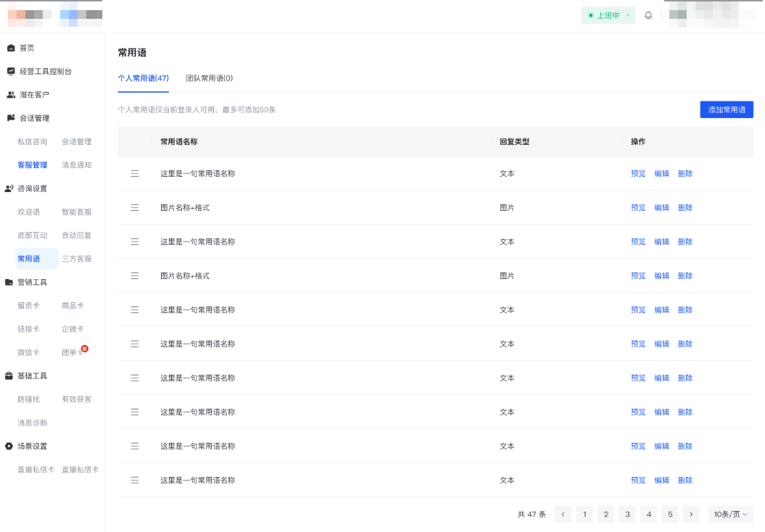The height and width of the screenshot is (532, 765).
Task: Click the 潜在客户 people icon
Action: (x=10, y=95)
